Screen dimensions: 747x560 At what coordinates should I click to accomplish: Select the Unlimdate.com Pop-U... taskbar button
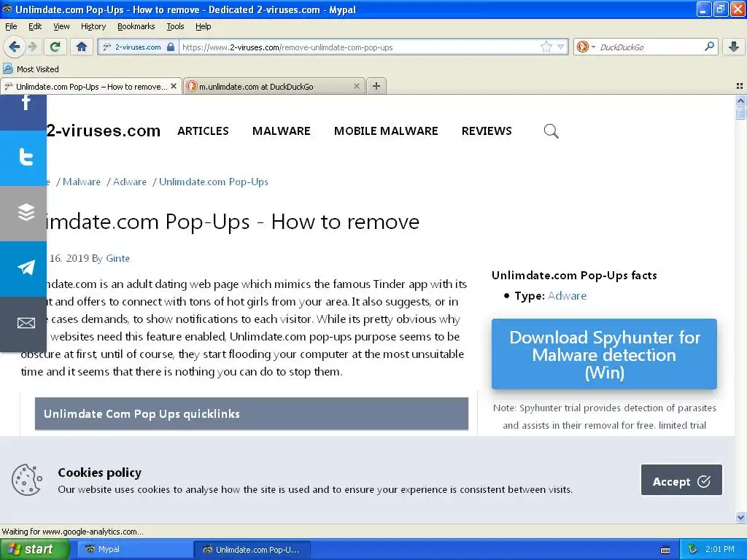(252, 550)
